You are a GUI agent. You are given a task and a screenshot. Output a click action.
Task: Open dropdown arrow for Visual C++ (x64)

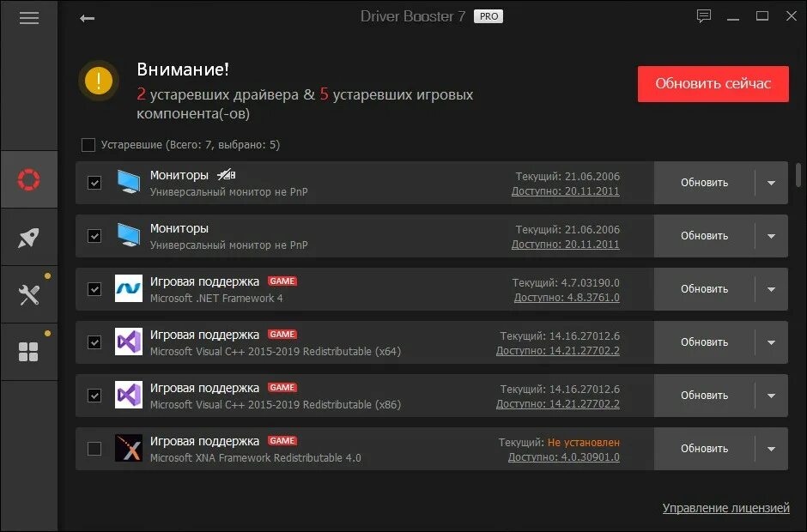point(771,342)
